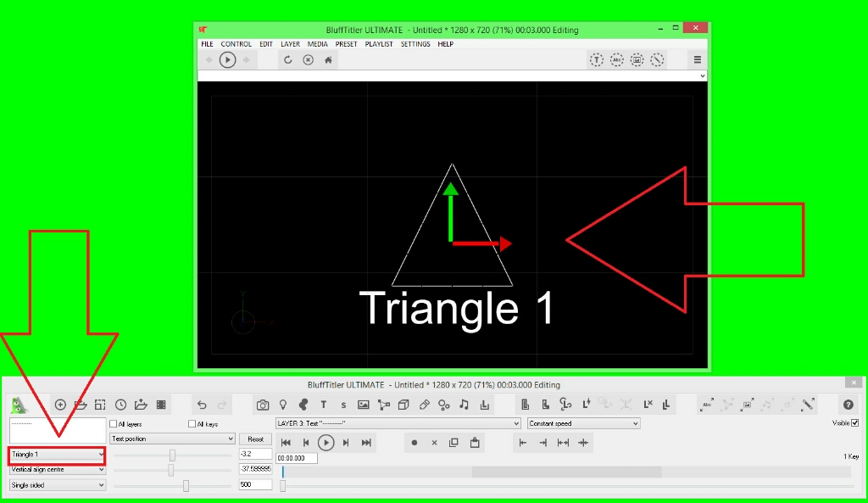
Task: Open show using folder icon
Action: pos(81,405)
